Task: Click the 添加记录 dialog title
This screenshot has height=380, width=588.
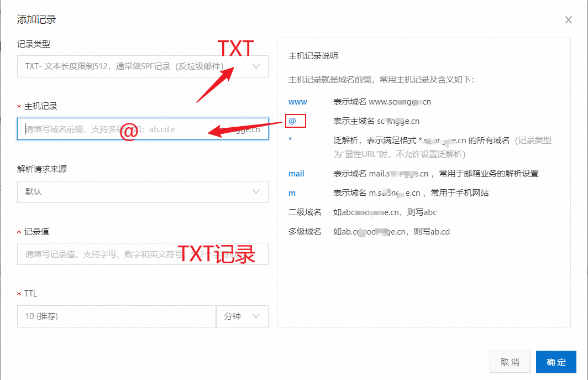Action: click(x=36, y=19)
